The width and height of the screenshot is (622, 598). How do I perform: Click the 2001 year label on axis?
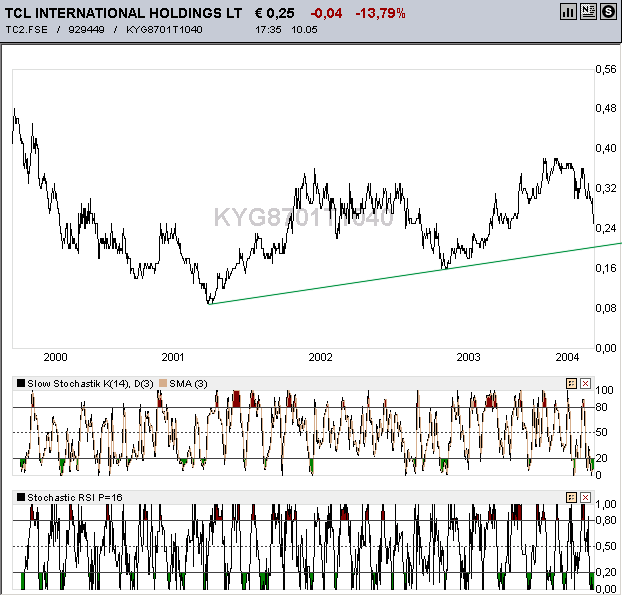point(173,357)
